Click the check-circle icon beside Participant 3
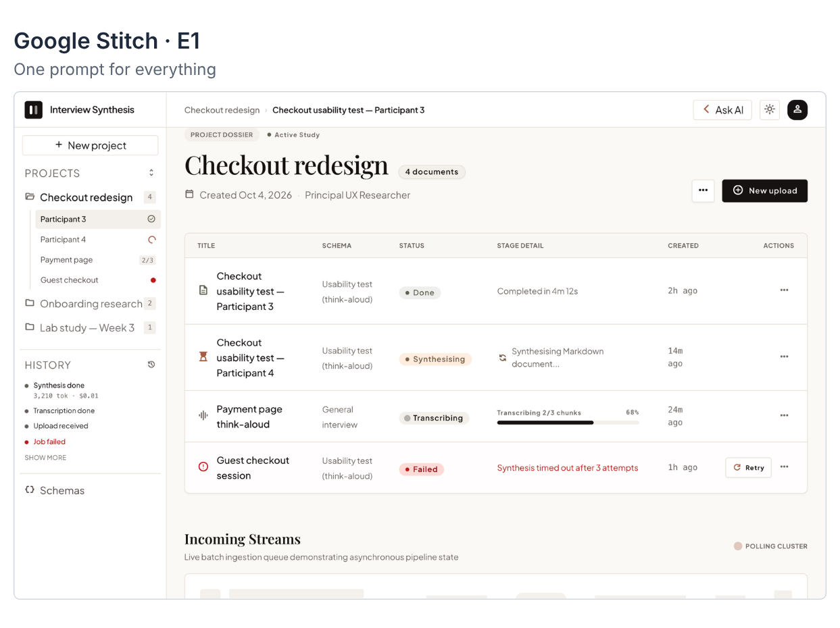This screenshot has height=628, width=840. coord(151,219)
